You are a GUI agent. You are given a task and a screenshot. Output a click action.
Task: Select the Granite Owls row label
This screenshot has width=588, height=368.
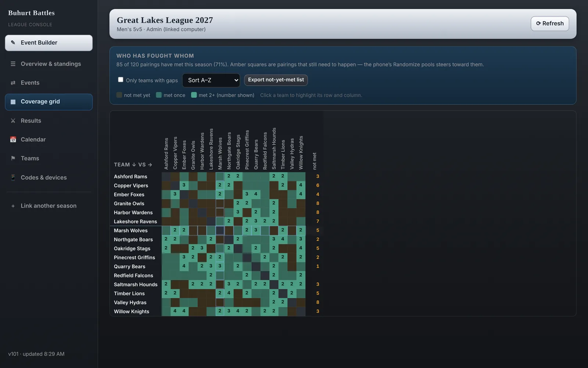129,204
